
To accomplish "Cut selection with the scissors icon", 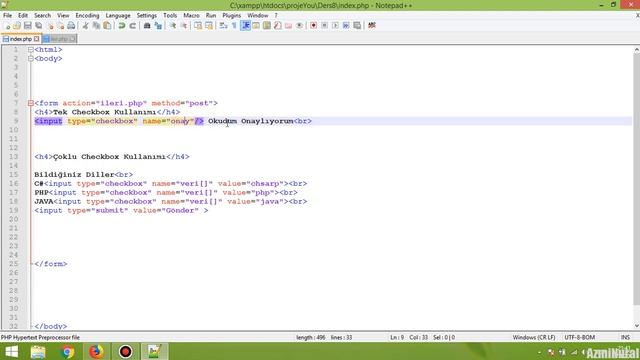I will 85,26.
